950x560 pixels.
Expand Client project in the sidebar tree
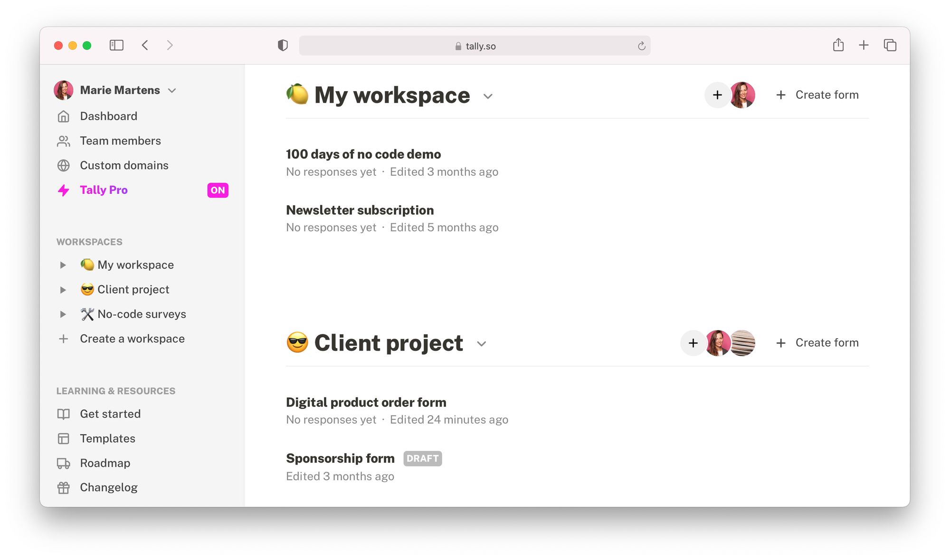[x=63, y=290]
